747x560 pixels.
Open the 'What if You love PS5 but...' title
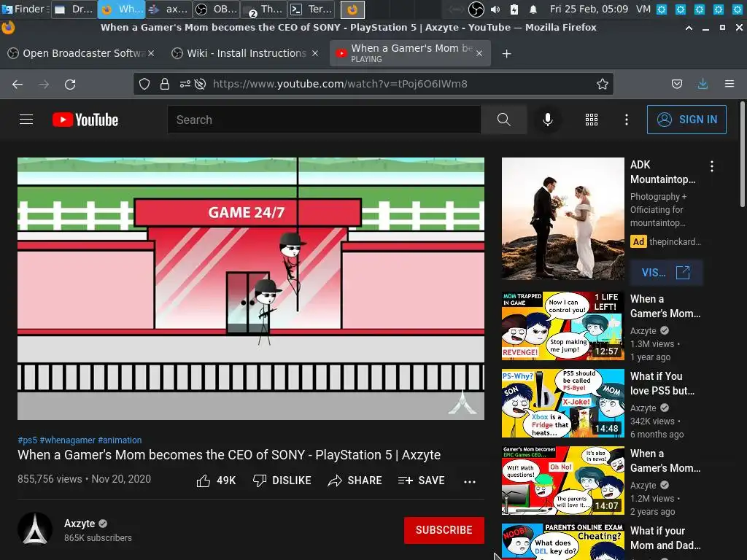tap(662, 384)
